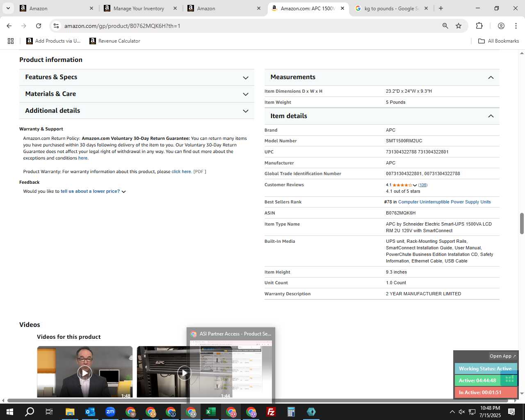Reload the Amazon product page
This screenshot has width=525, height=420.
coord(39,26)
